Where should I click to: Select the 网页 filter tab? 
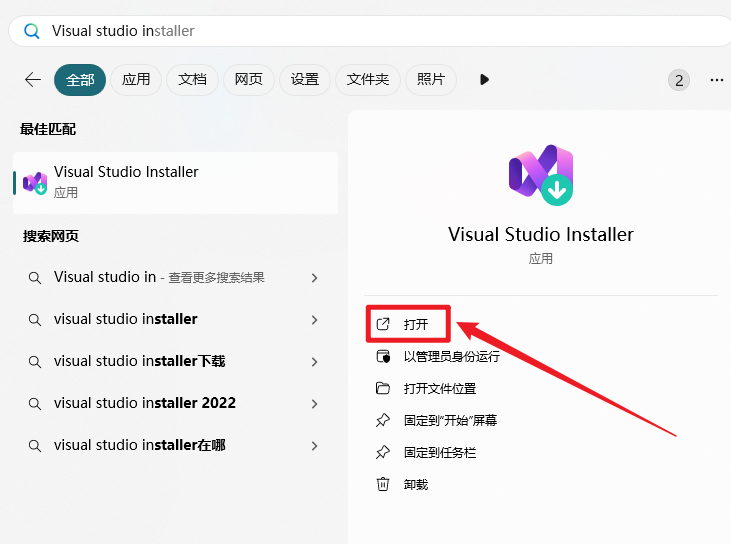point(248,80)
